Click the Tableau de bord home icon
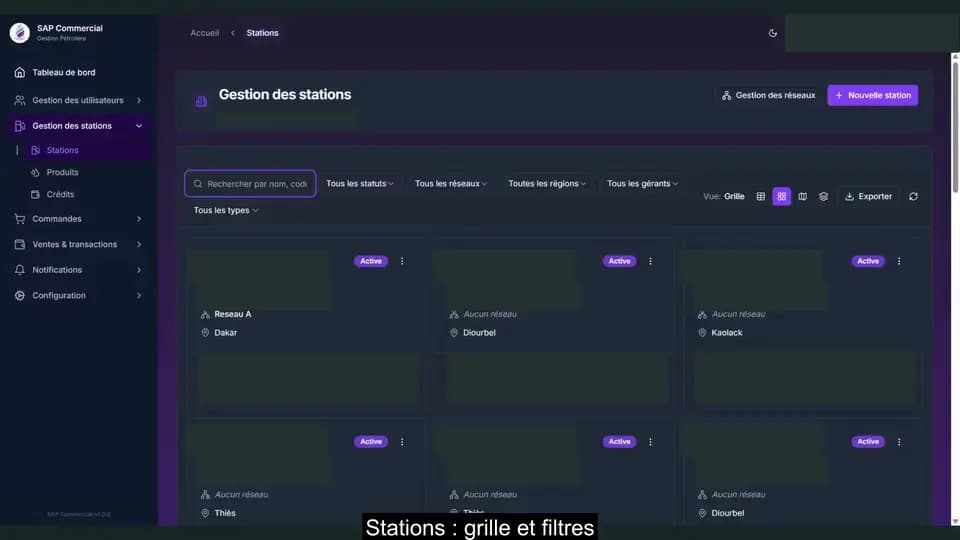Viewport: 960px width, 540px height. coord(20,72)
